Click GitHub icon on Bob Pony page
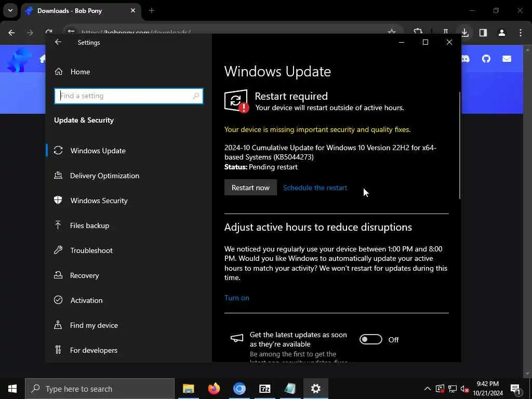This screenshot has height=399, width=532. [486, 59]
